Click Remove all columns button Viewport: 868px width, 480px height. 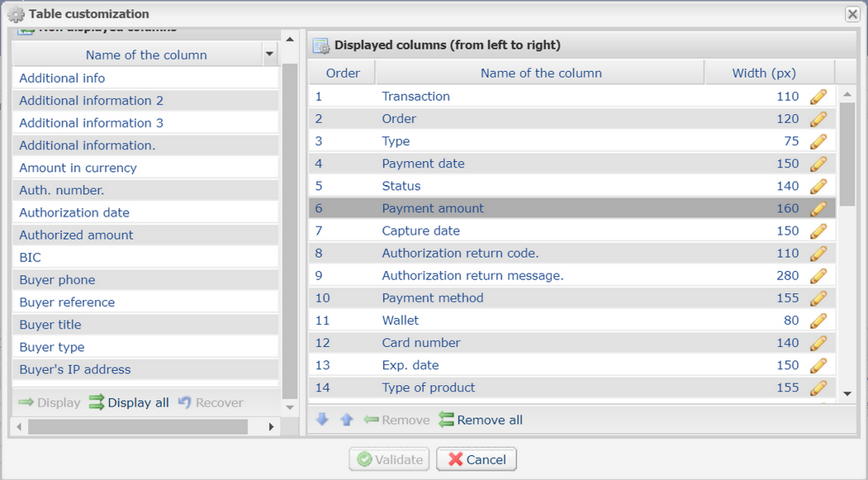point(481,420)
